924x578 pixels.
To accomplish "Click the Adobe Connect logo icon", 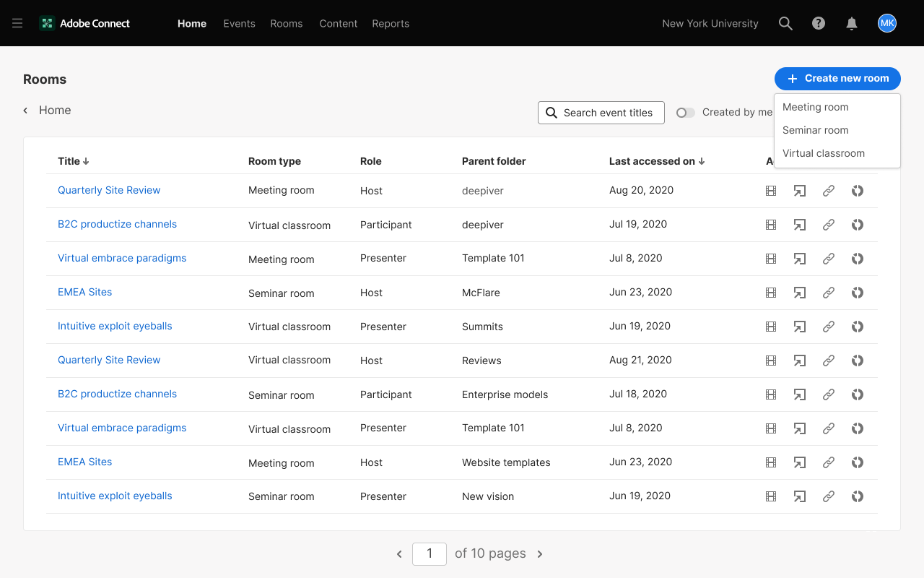I will [47, 23].
